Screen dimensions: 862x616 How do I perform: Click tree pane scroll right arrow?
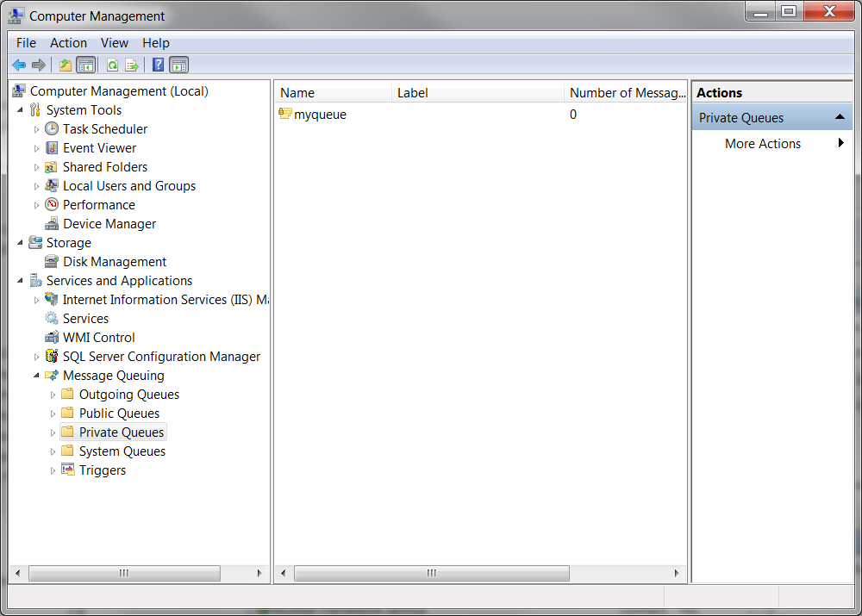coord(259,573)
